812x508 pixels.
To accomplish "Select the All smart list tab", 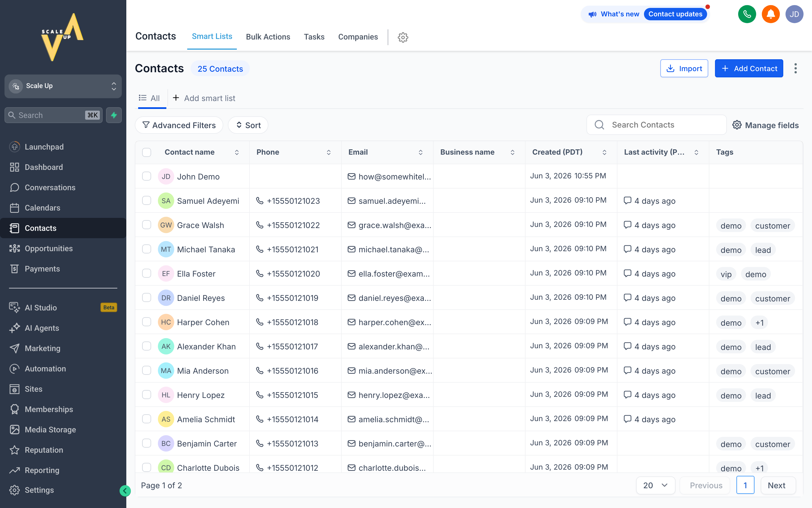I will [x=149, y=98].
